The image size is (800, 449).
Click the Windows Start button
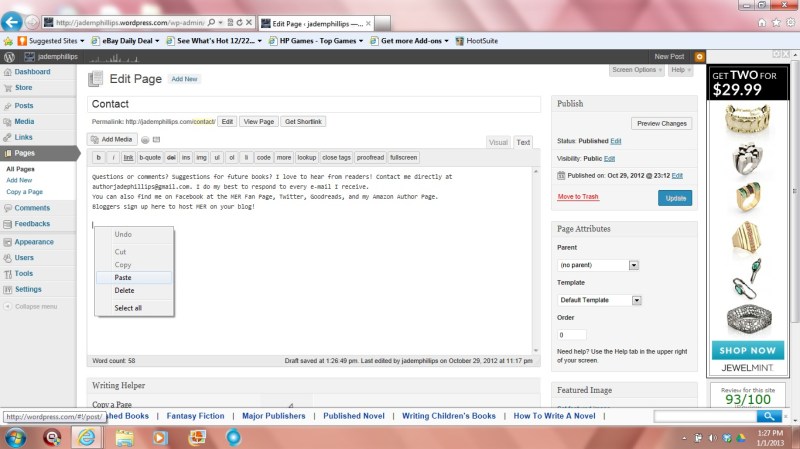point(15,437)
